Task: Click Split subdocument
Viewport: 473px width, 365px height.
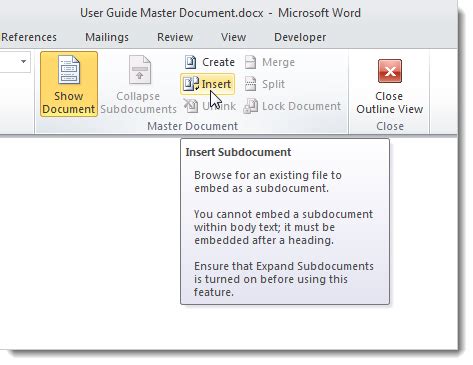Action: pyautogui.click(x=265, y=84)
